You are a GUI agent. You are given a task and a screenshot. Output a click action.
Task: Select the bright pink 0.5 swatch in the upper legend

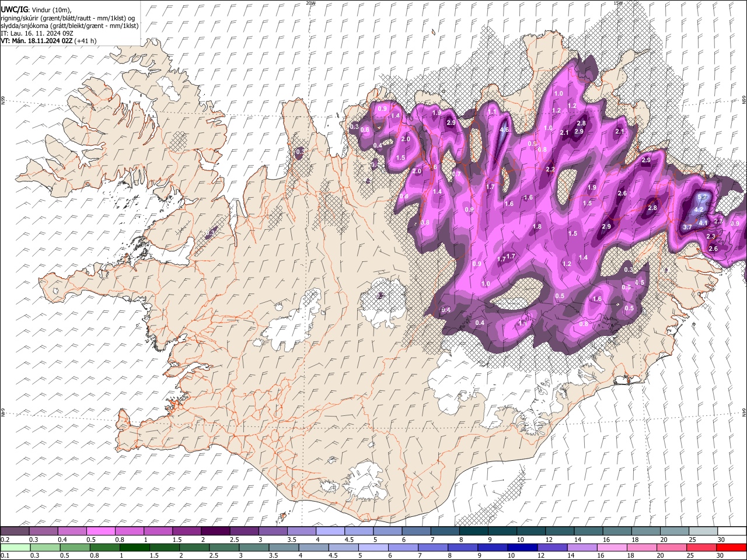click(x=100, y=531)
